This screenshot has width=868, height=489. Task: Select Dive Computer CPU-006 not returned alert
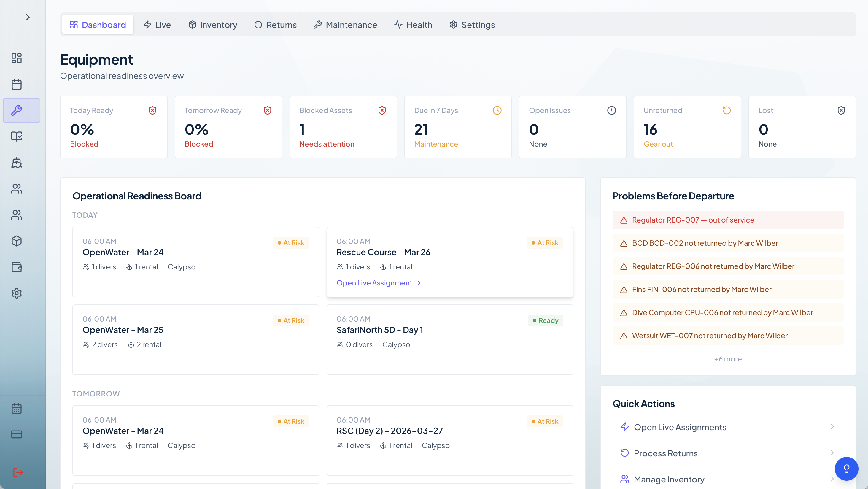point(728,312)
